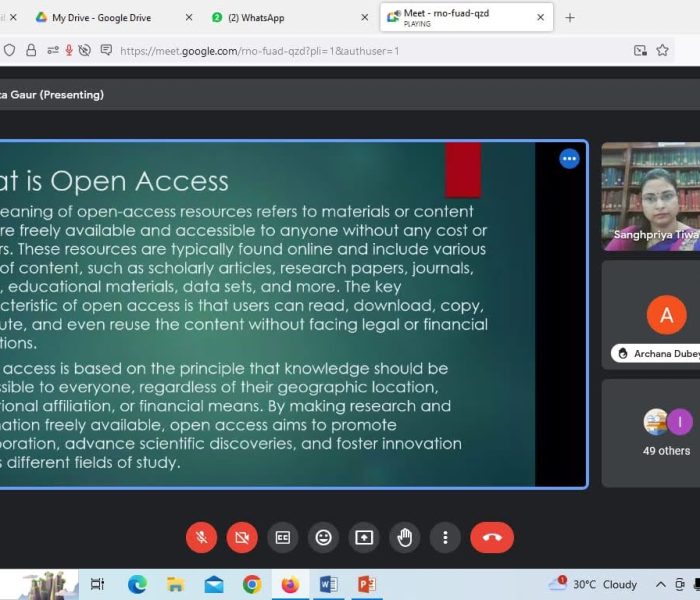Click the meet.google.com URL field
Viewport: 700px width, 600px height.
click(x=259, y=51)
